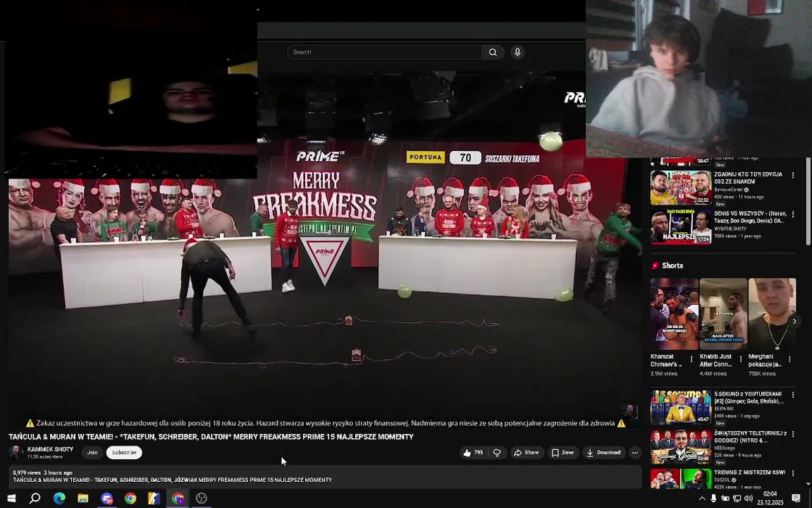The image size is (812, 508).
Task: Open options menu for Khamzat Chimaev short
Action: coord(691,358)
